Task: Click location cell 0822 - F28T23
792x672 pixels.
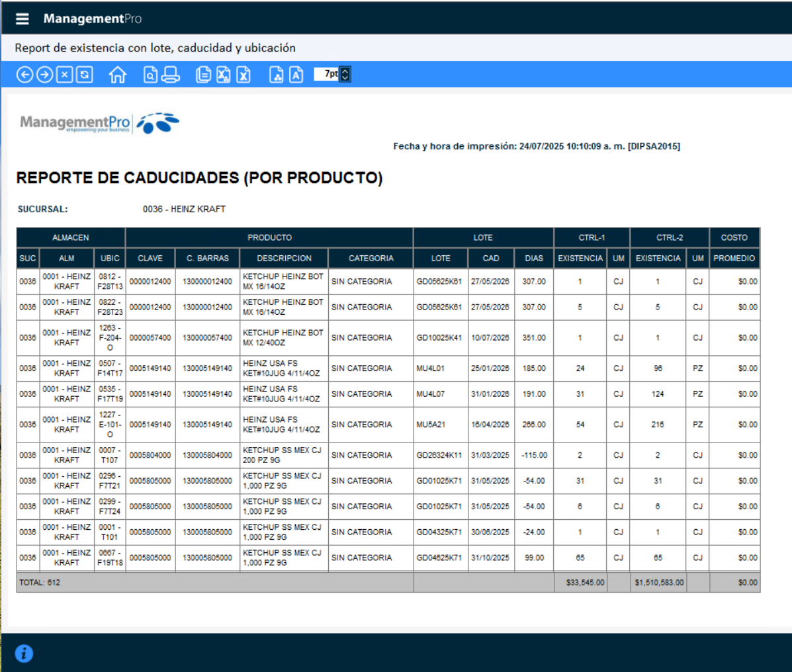Action: tap(110, 307)
